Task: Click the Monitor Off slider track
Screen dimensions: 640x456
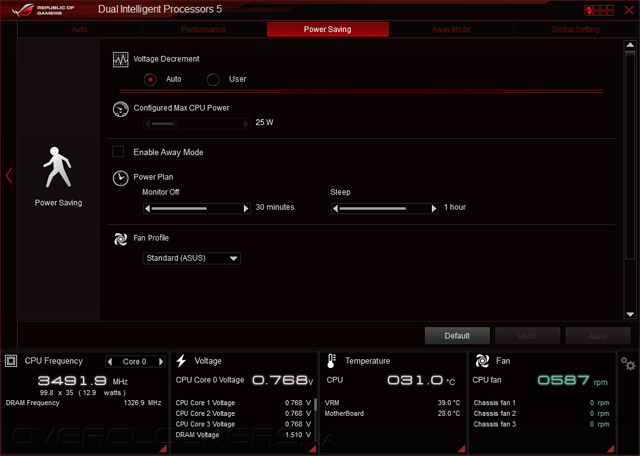Action: (x=197, y=209)
